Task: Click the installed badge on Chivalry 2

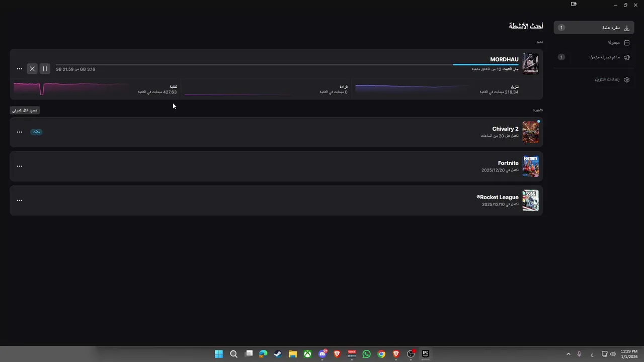Action: click(x=36, y=132)
